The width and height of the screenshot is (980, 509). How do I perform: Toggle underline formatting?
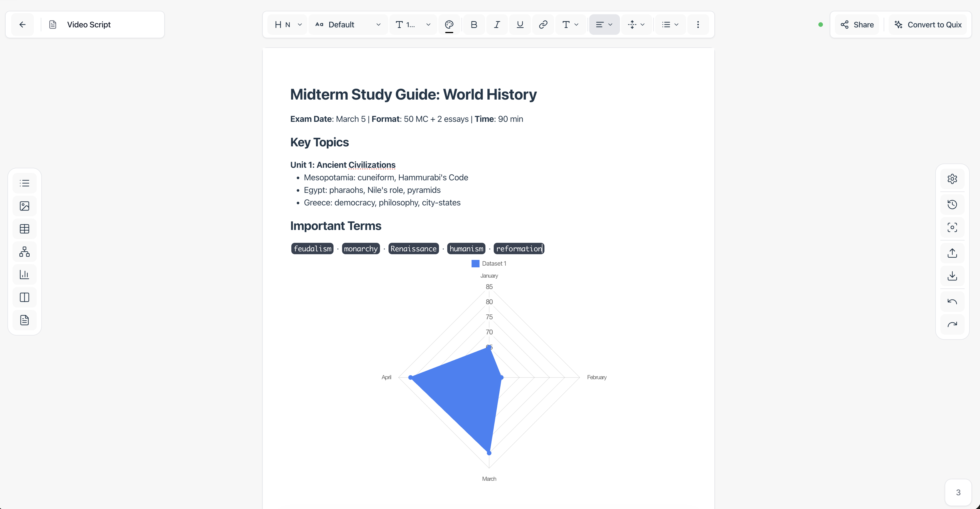tap(520, 25)
